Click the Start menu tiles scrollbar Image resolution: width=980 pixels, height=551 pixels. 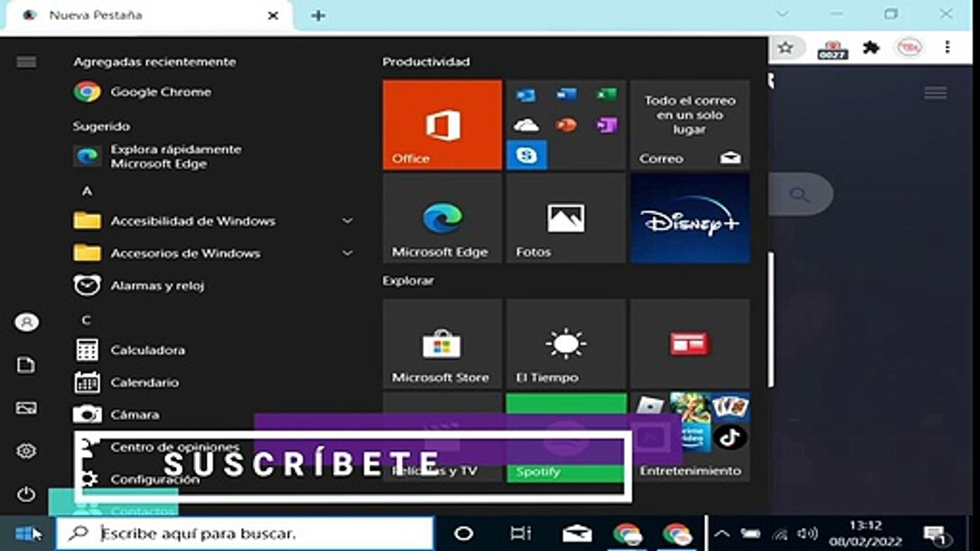tap(771, 320)
